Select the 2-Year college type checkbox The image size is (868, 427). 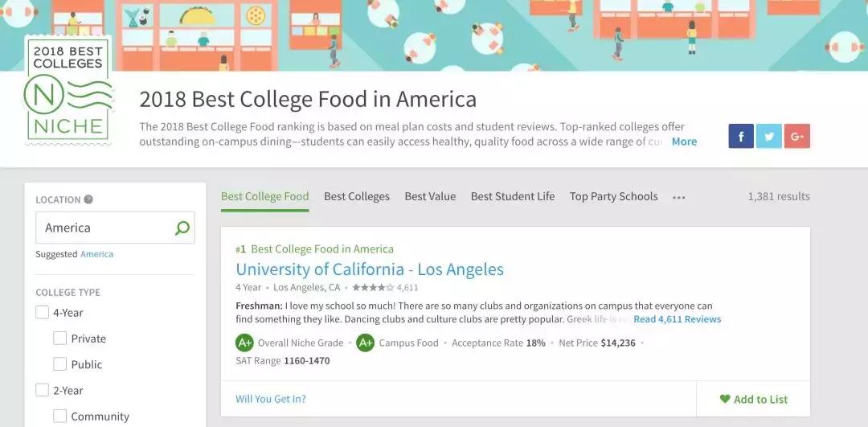pyautogui.click(x=43, y=390)
